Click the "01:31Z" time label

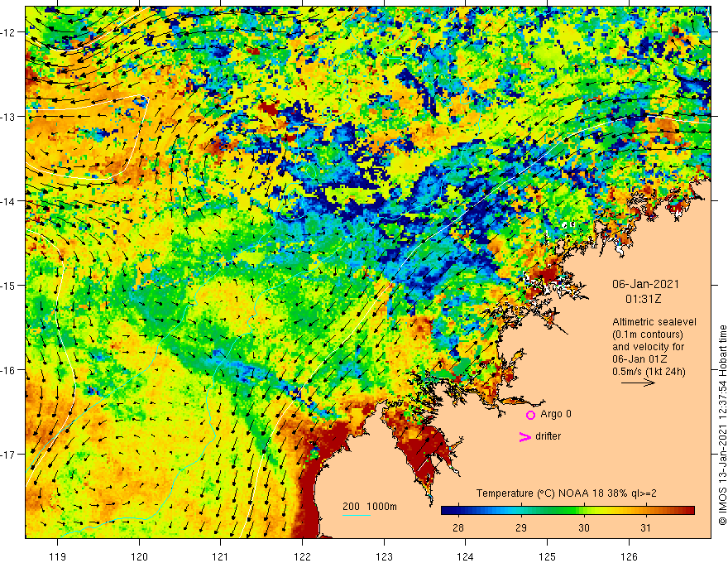point(644,299)
